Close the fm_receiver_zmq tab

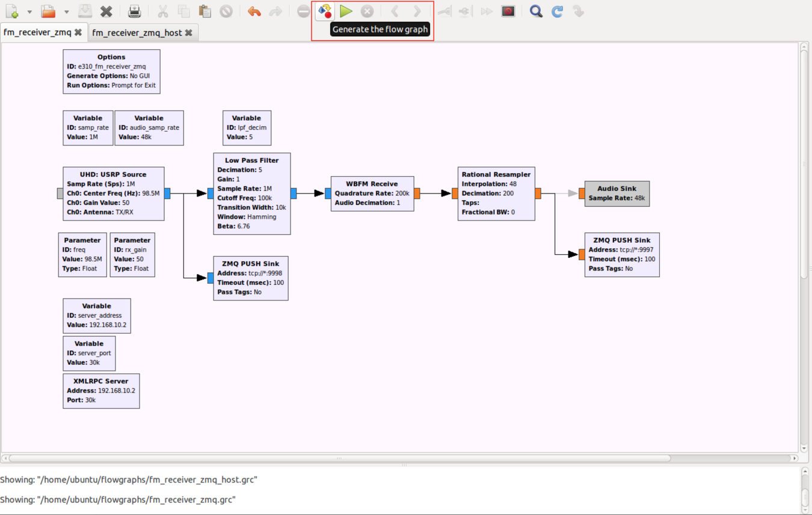[78, 32]
